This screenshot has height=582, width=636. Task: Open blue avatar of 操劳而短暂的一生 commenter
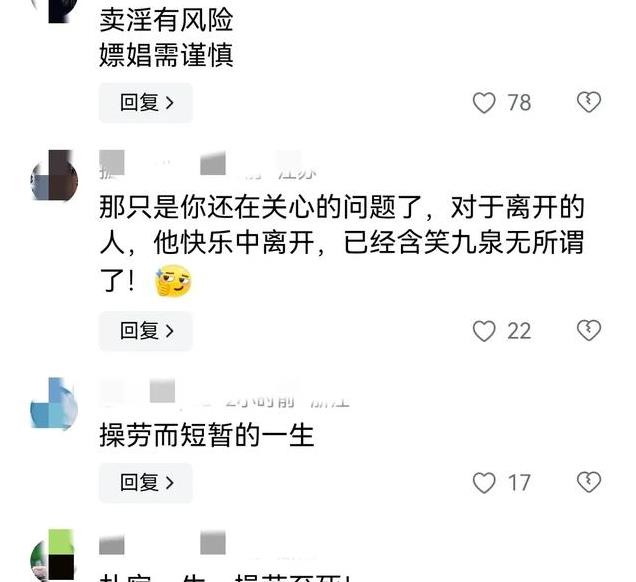(54, 404)
